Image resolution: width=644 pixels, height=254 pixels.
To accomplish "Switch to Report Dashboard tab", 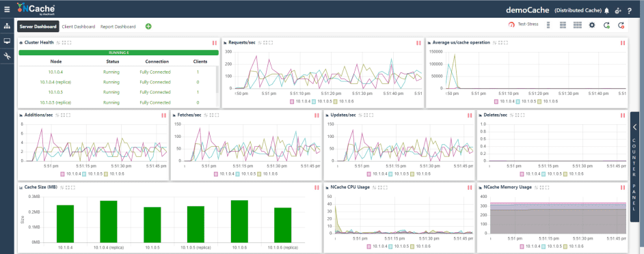I will pyautogui.click(x=118, y=26).
